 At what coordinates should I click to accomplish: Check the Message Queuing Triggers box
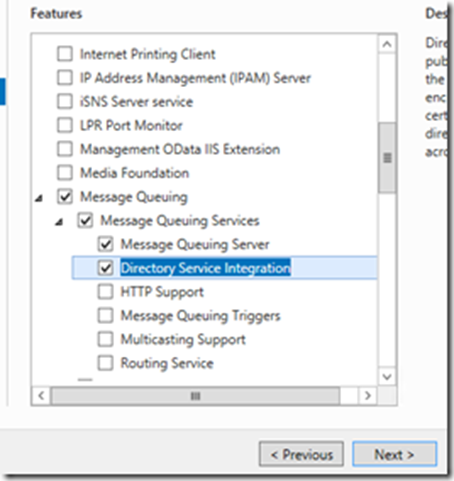105,315
